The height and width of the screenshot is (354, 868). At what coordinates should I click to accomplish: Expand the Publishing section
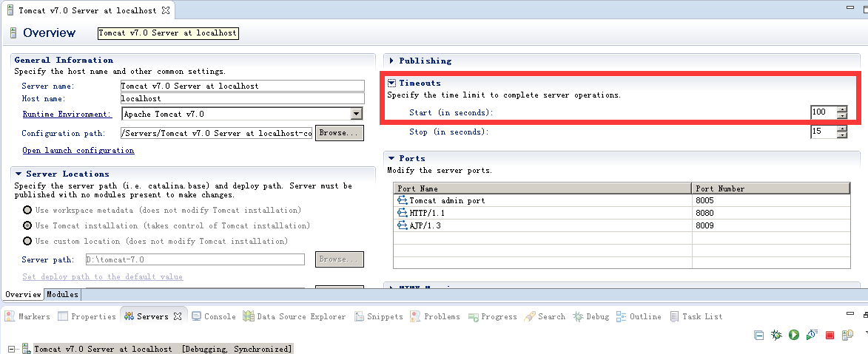[392, 61]
